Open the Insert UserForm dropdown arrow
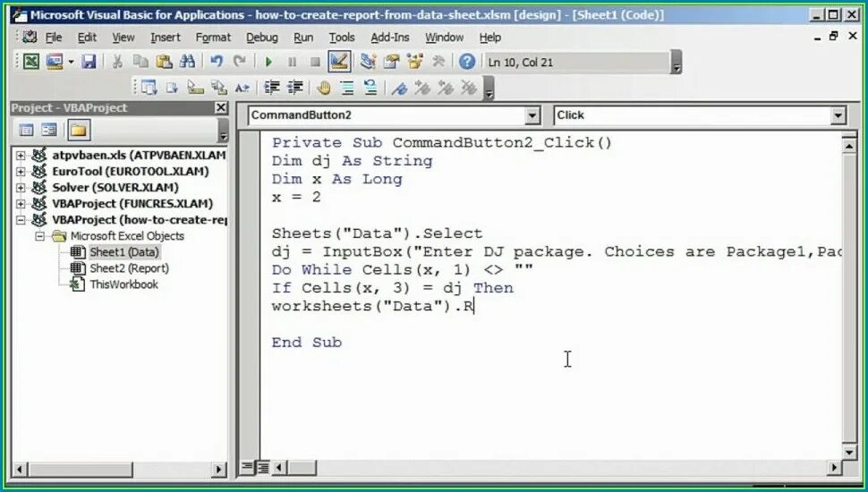The width and height of the screenshot is (868, 492). click(x=71, y=62)
